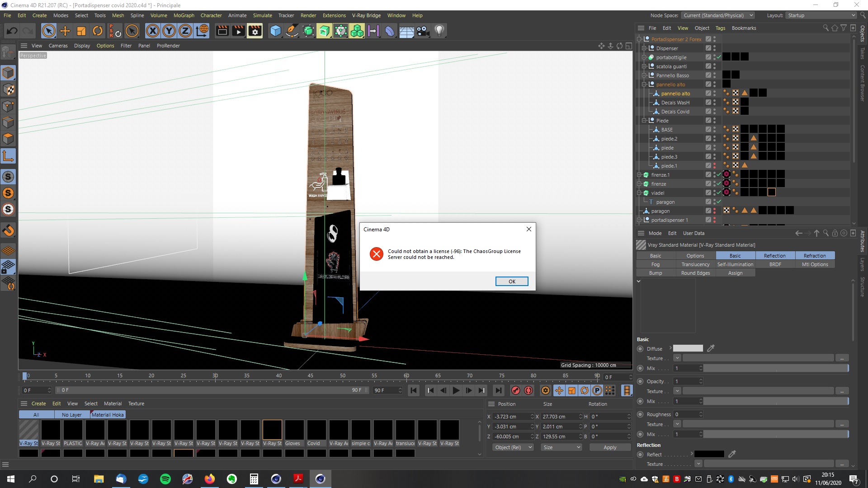Open Object Manager Tags menu
This screenshot has height=488, width=868.
[720, 28]
